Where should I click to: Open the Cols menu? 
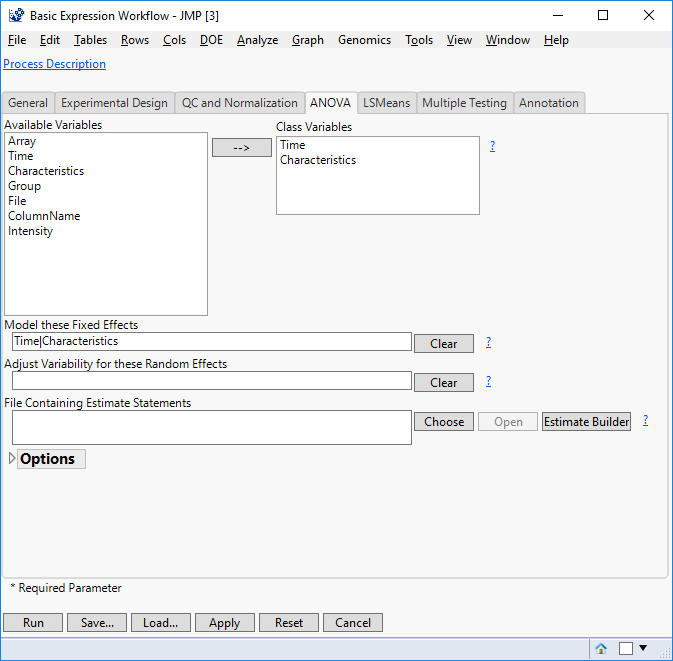point(174,40)
